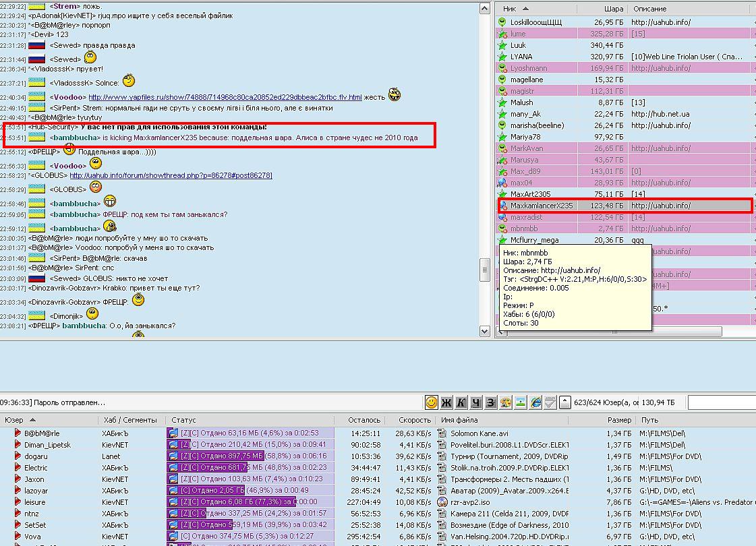The image size is (756, 546).
Task: Open the text color palette icon
Action: pyautogui.click(x=506, y=402)
